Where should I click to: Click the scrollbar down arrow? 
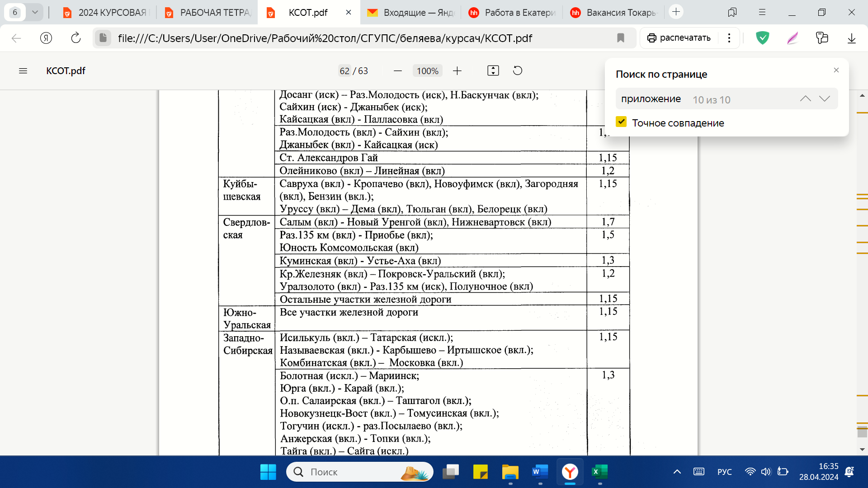point(862,450)
